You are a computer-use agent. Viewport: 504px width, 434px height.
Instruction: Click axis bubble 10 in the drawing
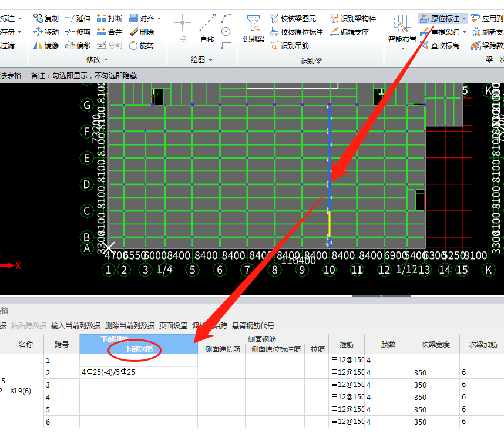pos(329,270)
